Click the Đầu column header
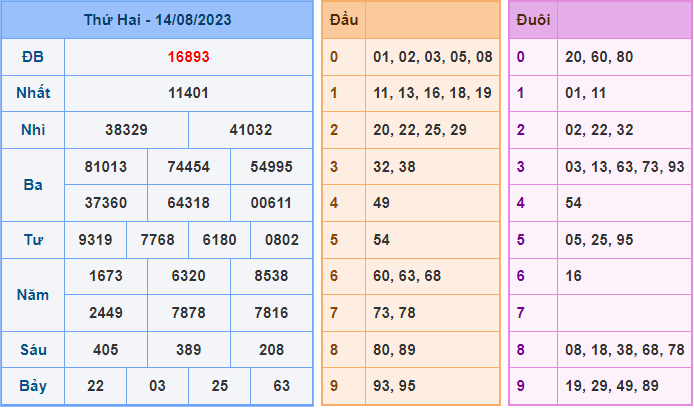694x408 pixels. 344,20
